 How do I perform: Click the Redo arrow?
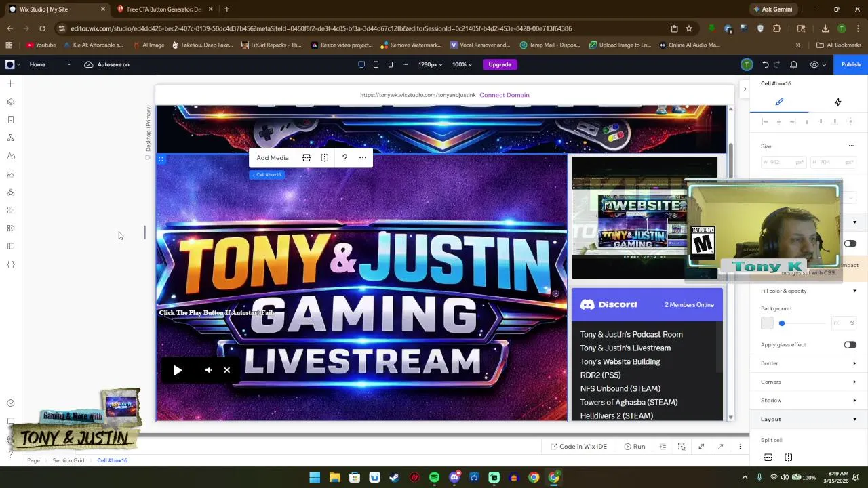pyautogui.click(x=777, y=64)
